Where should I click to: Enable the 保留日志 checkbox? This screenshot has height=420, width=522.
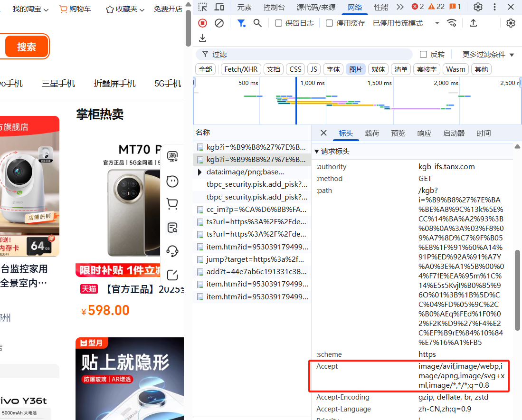pyautogui.click(x=279, y=23)
